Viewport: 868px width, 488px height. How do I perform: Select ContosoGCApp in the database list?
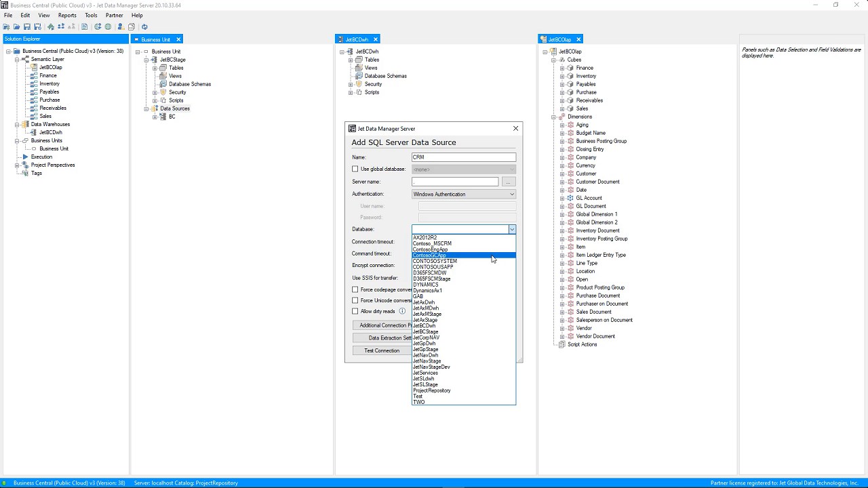464,256
